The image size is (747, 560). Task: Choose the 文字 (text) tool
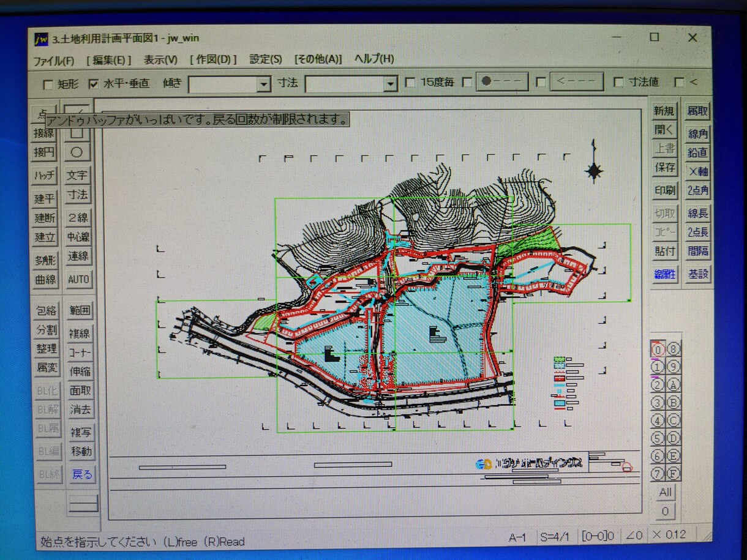[78, 176]
